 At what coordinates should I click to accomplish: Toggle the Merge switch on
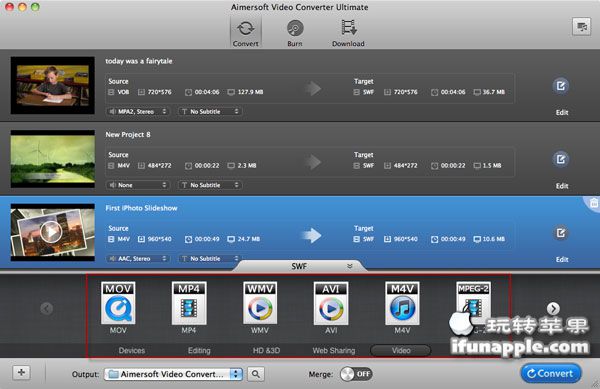point(356,374)
